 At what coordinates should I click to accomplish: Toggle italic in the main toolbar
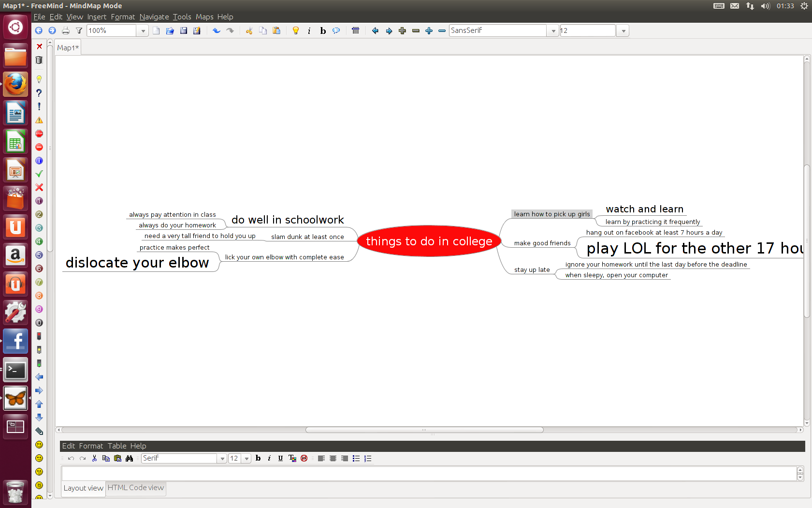coord(309,30)
